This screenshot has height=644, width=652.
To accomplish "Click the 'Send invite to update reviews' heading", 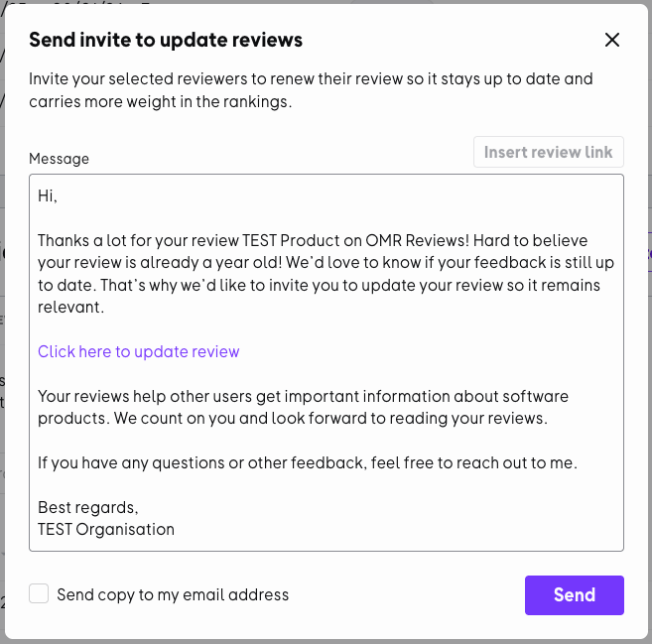I will coord(165,40).
